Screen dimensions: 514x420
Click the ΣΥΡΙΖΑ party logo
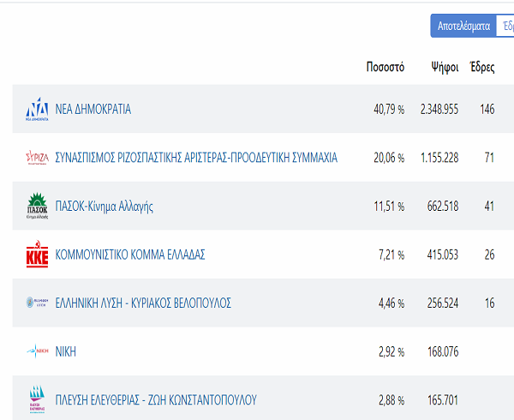pos(37,158)
